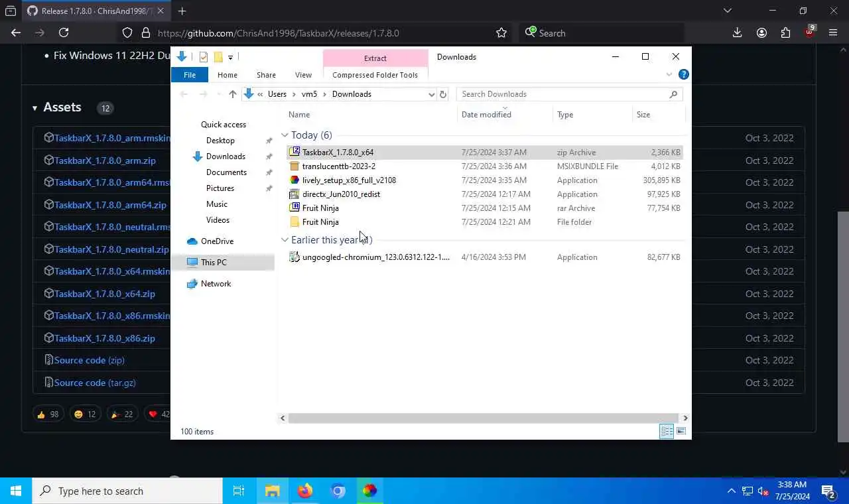Select Pictures in the navigation pane

pos(220,188)
